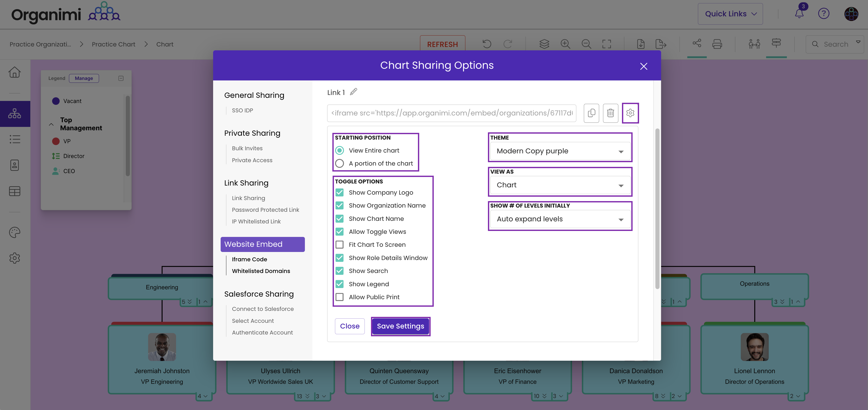The height and width of the screenshot is (410, 868).
Task: Zoom in on the chart
Action: (565, 44)
